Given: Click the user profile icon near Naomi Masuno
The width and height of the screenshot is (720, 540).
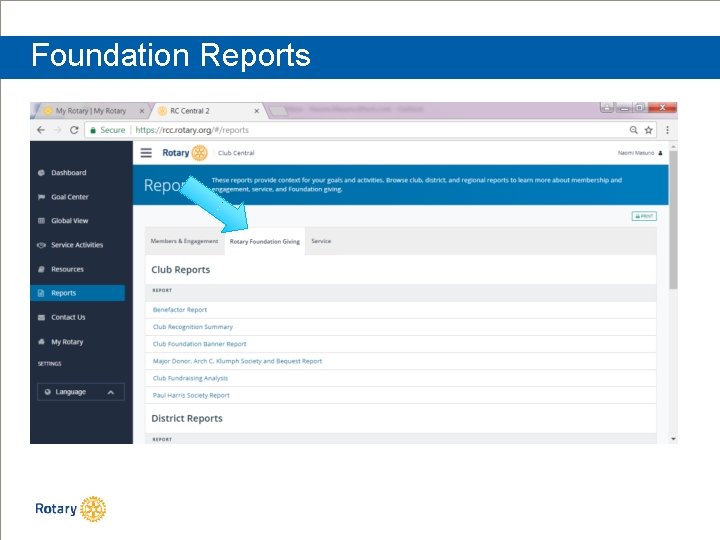Looking at the screenshot, I should tap(660, 153).
